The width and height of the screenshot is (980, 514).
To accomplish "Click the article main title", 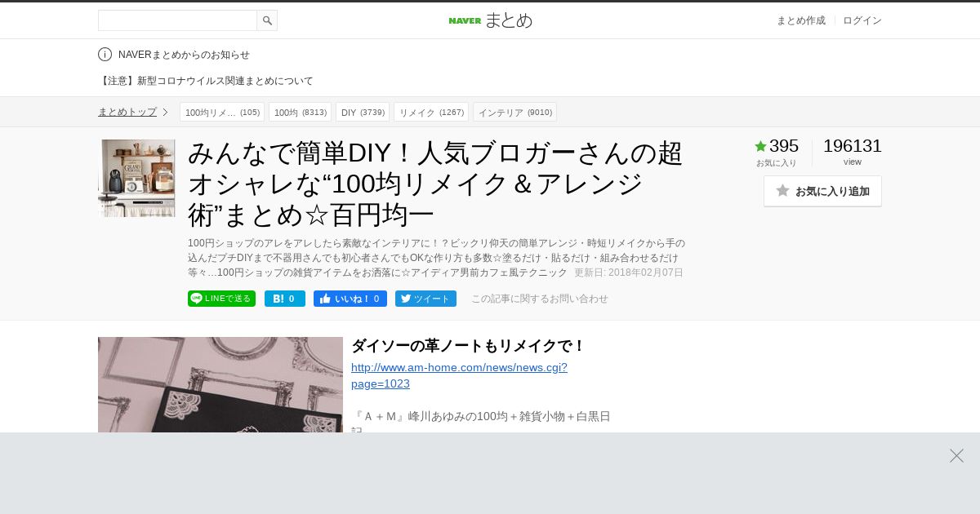I will pyautogui.click(x=435, y=184).
